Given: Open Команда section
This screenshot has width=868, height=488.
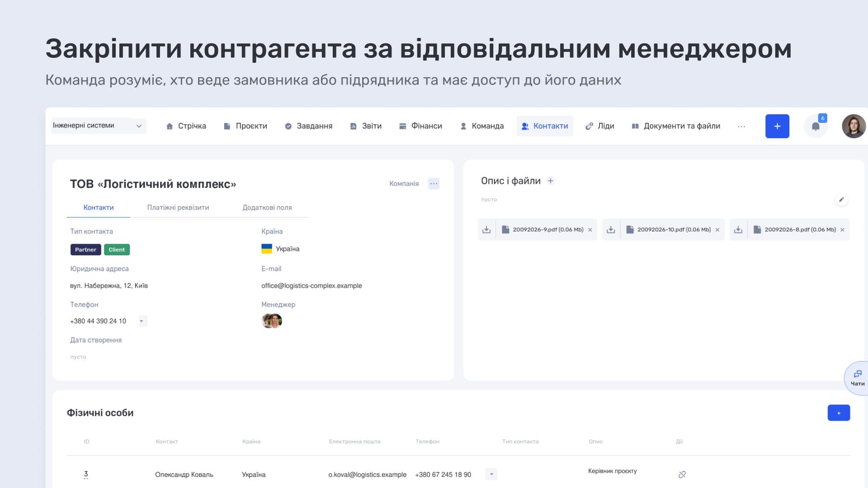Looking at the screenshot, I should point(482,126).
